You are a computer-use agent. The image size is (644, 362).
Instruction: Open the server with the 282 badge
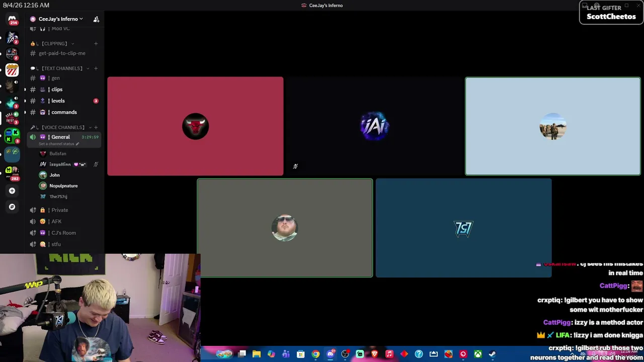12,172
